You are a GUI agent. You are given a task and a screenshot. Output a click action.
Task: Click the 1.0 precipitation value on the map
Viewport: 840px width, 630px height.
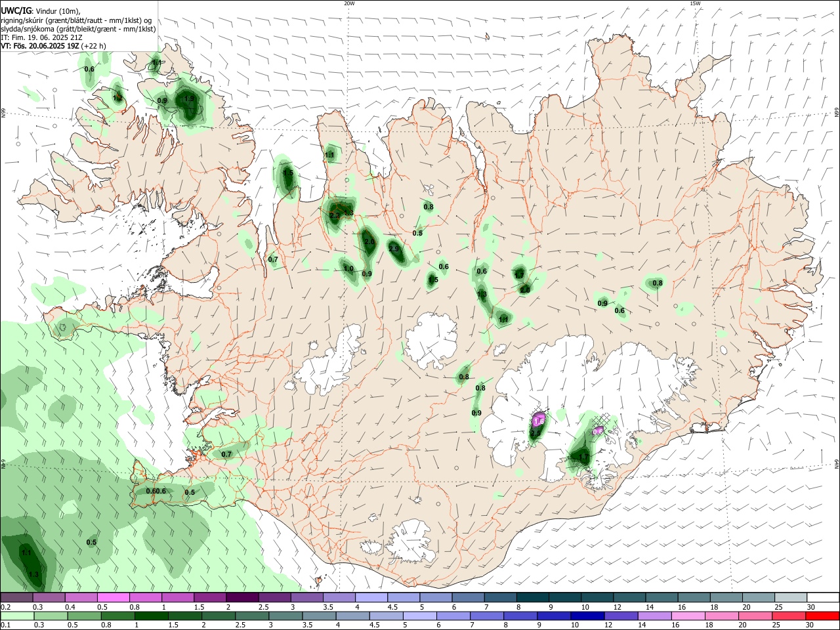point(348,269)
